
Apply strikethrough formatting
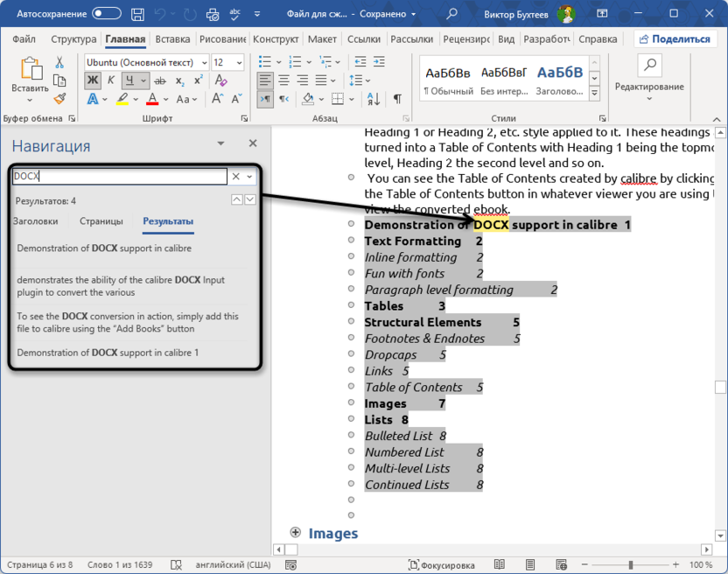160,80
